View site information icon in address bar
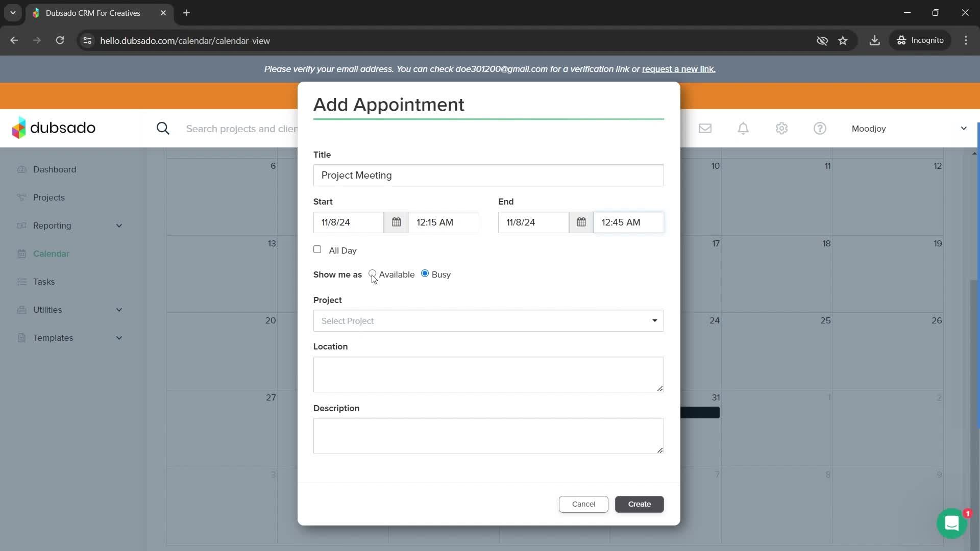The image size is (980, 551). coord(87,40)
